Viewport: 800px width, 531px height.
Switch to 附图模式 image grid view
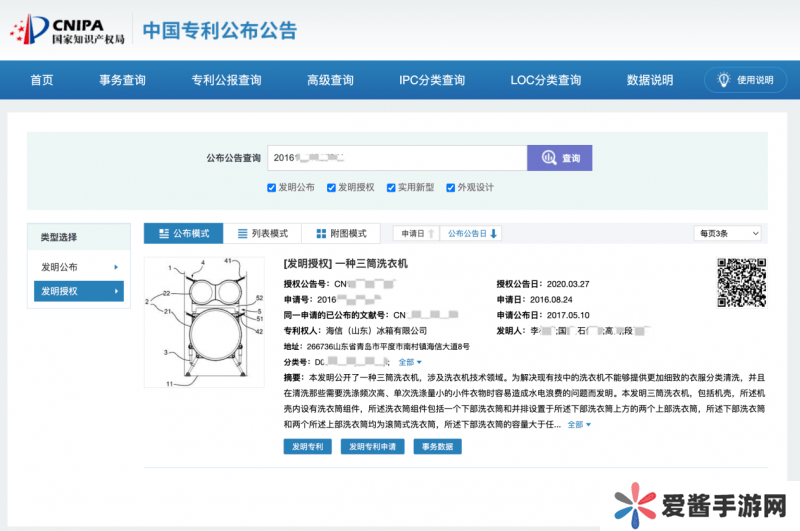point(341,233)
